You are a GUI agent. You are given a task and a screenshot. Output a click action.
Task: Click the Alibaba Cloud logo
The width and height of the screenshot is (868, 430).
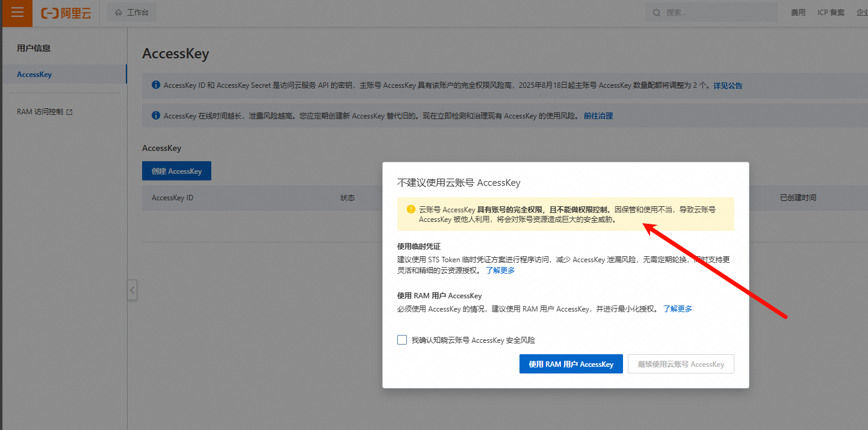65,13
